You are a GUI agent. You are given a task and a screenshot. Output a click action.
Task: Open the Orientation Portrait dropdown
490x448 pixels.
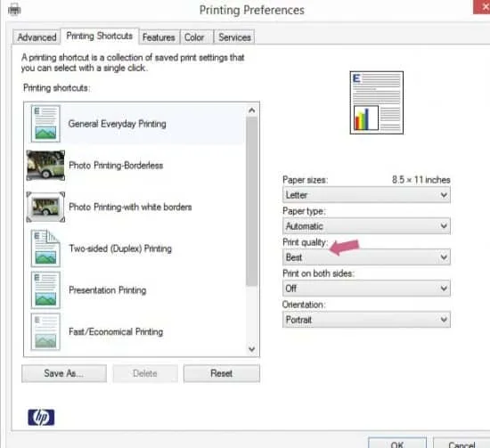point(366,319)
